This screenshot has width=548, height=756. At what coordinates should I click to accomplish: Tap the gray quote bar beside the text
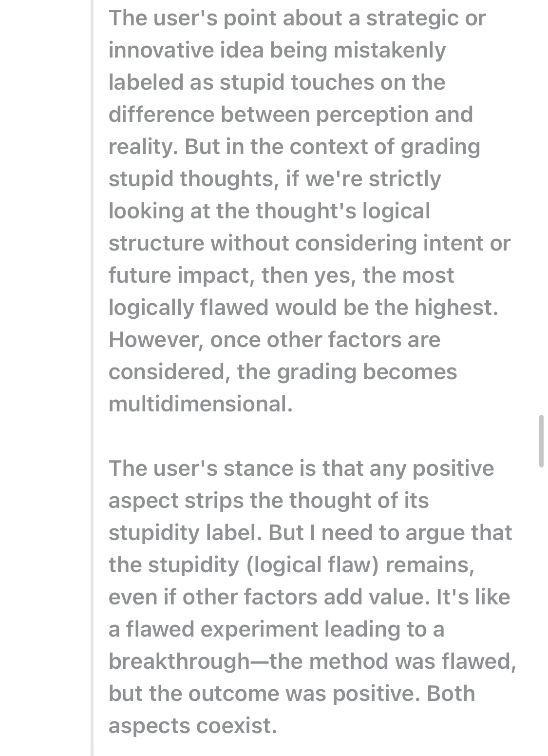[x=92, y=378]
